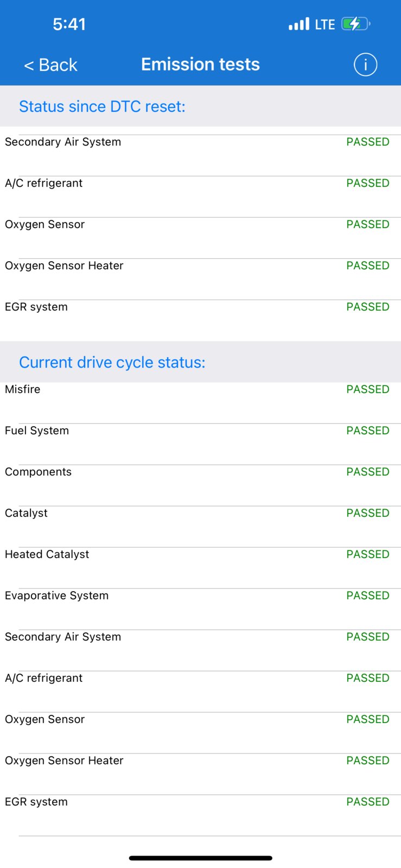Select the Fuel System row
The image size is (401, 868).
pos(200,444)
